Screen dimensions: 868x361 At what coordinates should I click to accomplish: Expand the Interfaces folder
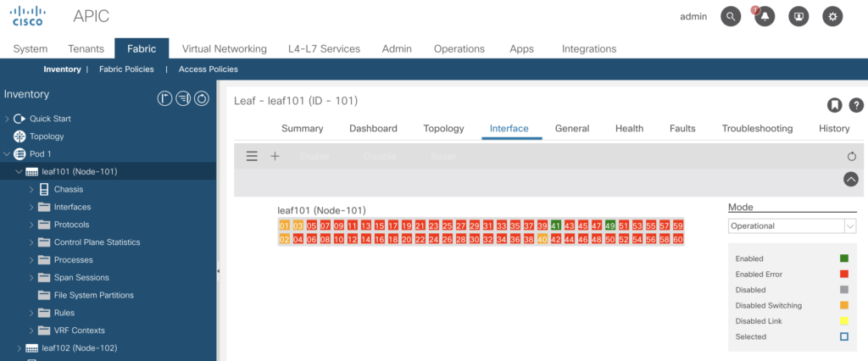[31, 207]
